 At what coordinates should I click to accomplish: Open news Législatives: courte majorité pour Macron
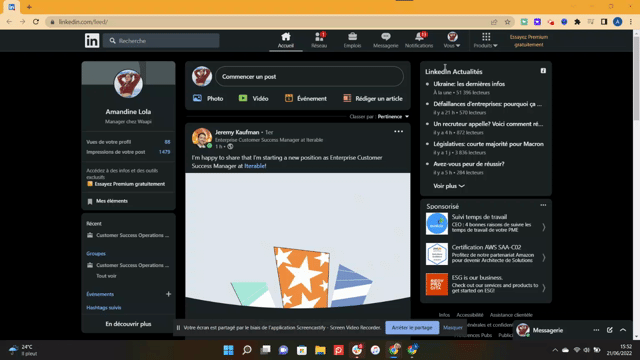[488, 144]
